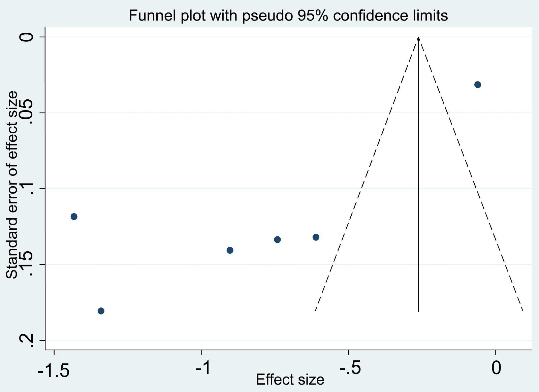The image size is (539, 392).
Task: Click the funnel plot title text
Action: coord(288,15)
